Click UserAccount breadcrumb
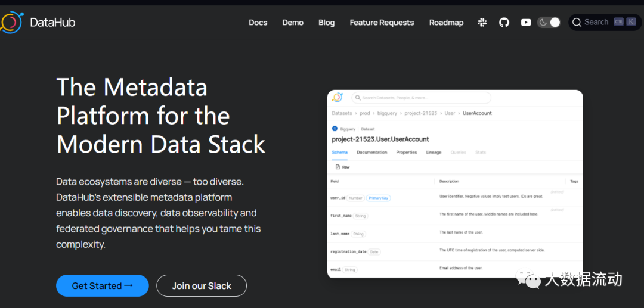644x308 pixels. click(x=477, y=113)
